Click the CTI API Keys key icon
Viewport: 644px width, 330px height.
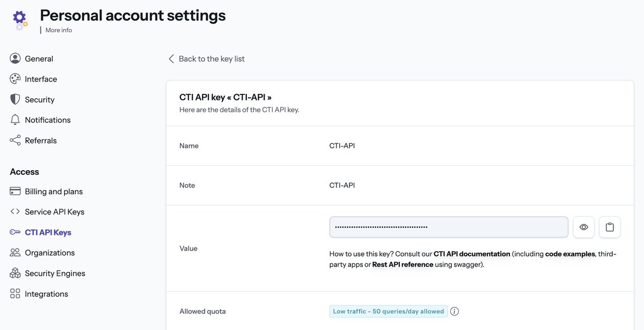click(x=15, y=232)
